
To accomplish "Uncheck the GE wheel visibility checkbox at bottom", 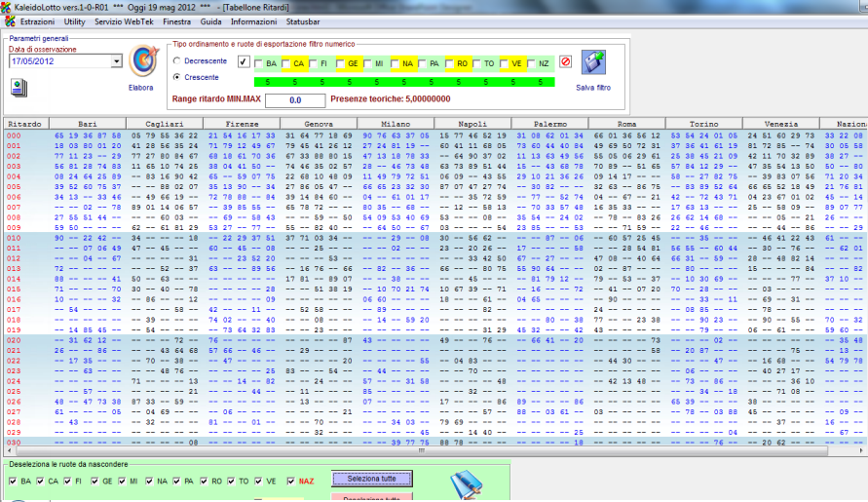I will click(94, 481).
